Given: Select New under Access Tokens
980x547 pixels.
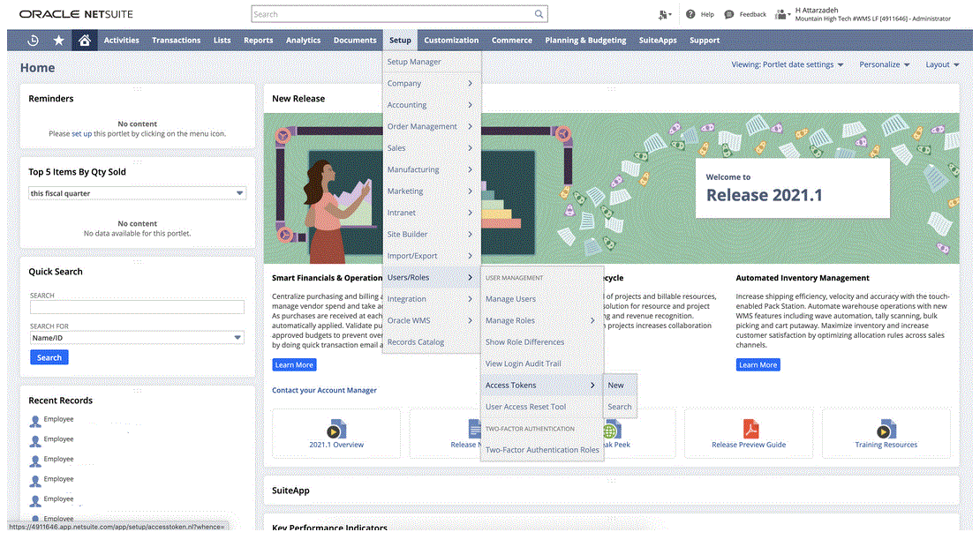Looking at the screenshot, I should click(x=616, y=386).
